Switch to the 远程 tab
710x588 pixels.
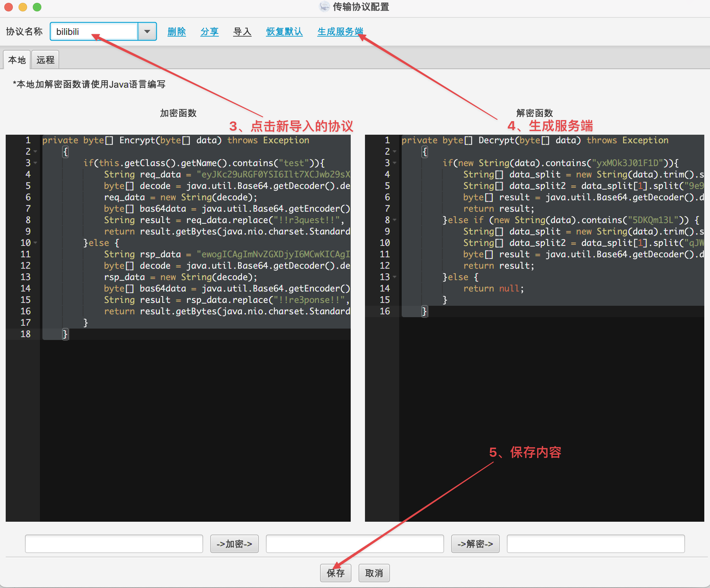pos(45,60)
